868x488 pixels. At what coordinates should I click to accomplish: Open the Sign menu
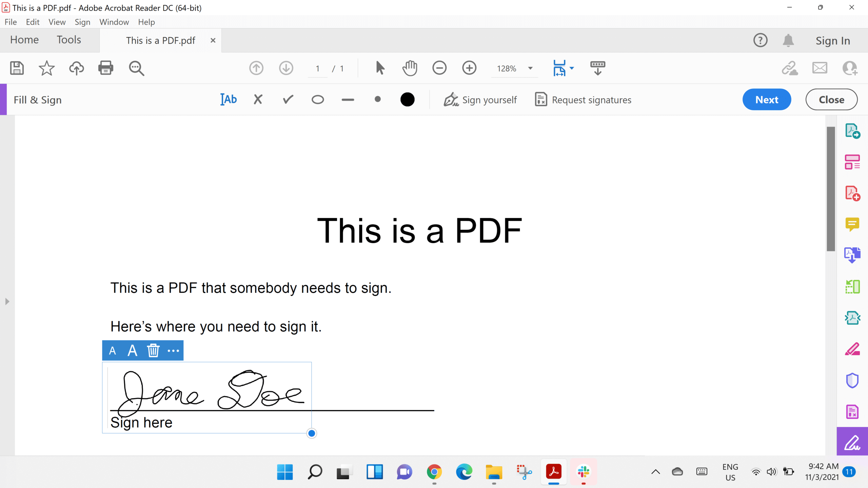(82, 22)
